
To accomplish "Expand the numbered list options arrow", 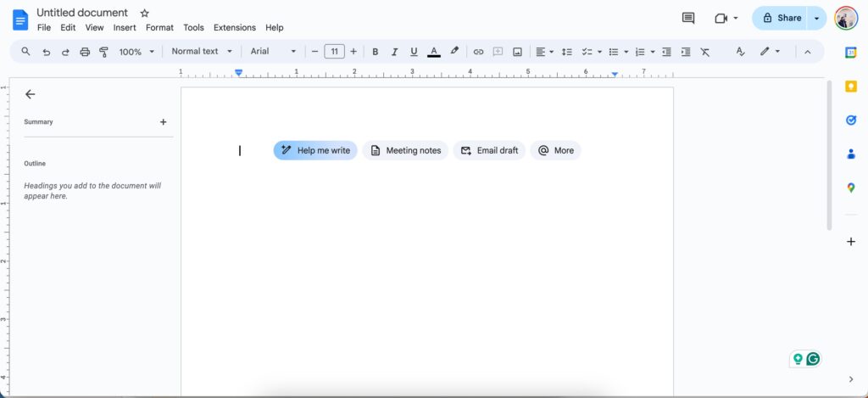I will (653, 52).
